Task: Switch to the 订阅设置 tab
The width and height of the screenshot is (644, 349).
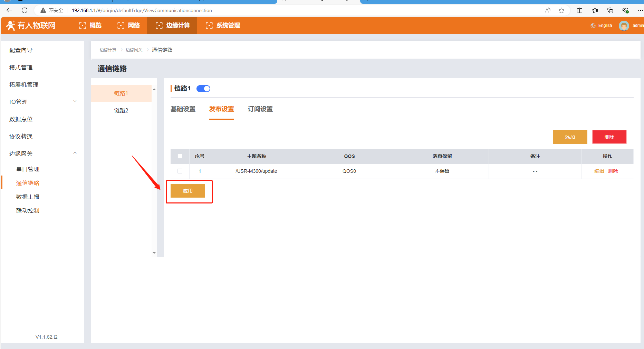Action: [x=260, y=109]
